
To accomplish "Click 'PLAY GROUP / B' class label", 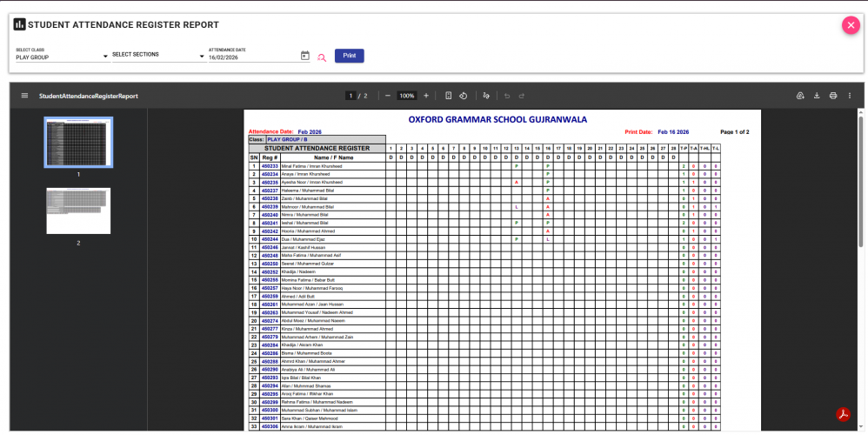I will coord(287,140).
